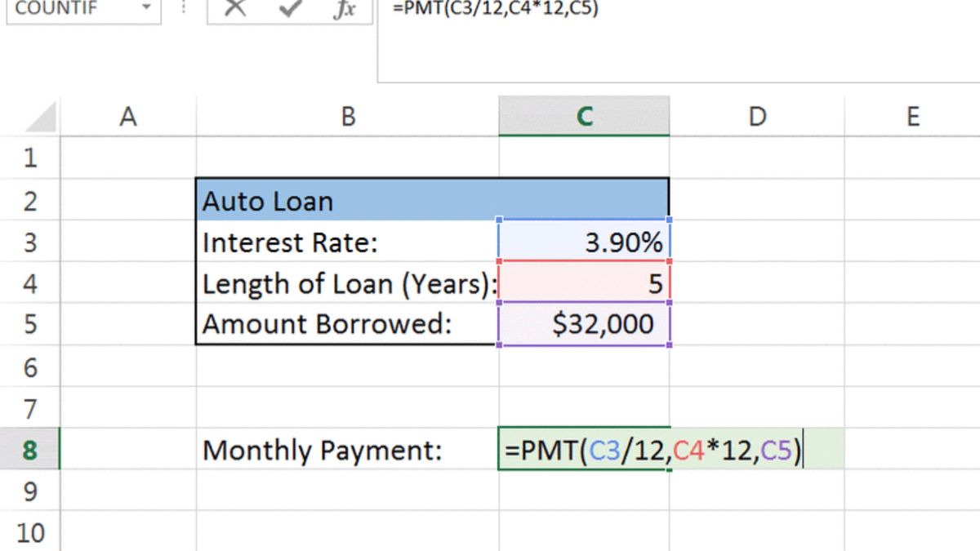Select row 5 header
This screenshot has width=980, height=551.
pos(29,325)
